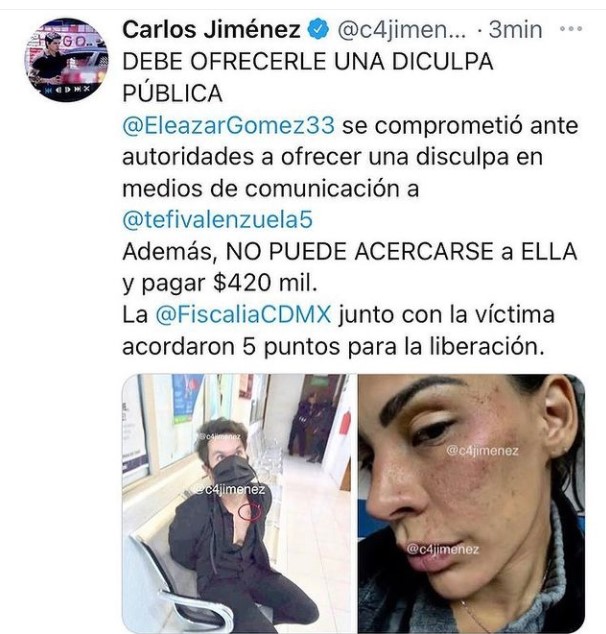Click text 'acordaron 5 puntos para la liberación'
The image size is (606, 634).
click(334, 346)
